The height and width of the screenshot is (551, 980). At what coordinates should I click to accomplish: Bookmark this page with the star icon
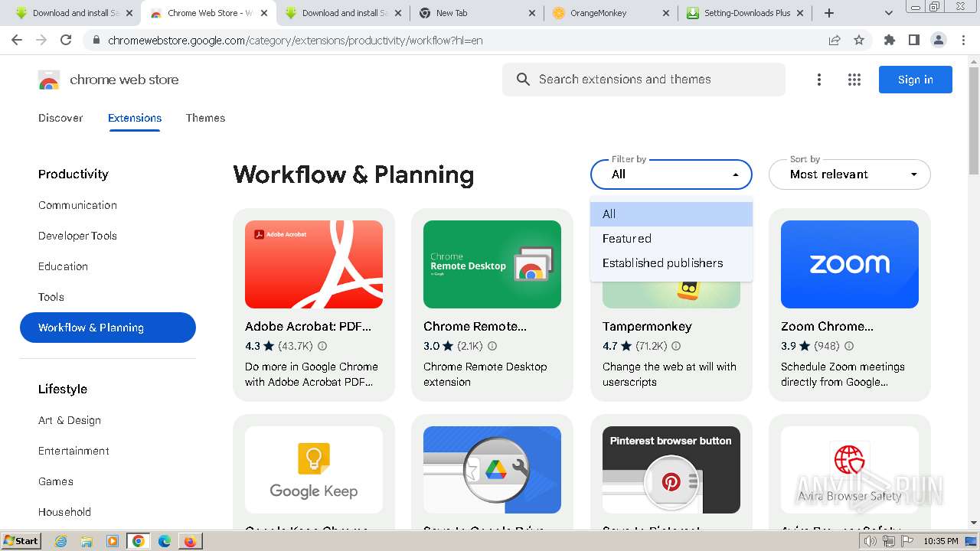[859, 40]
